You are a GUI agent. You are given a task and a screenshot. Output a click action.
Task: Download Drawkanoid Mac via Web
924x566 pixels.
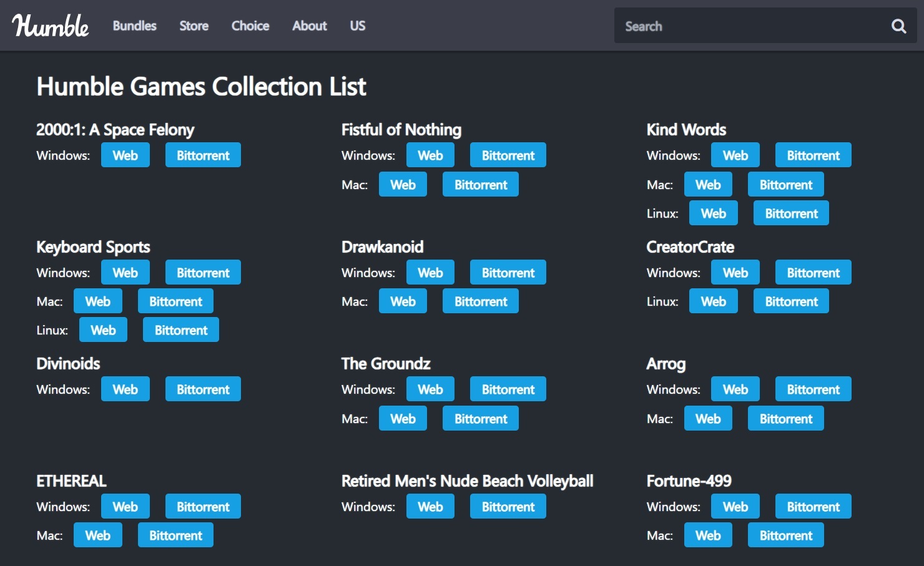[403, 301]
